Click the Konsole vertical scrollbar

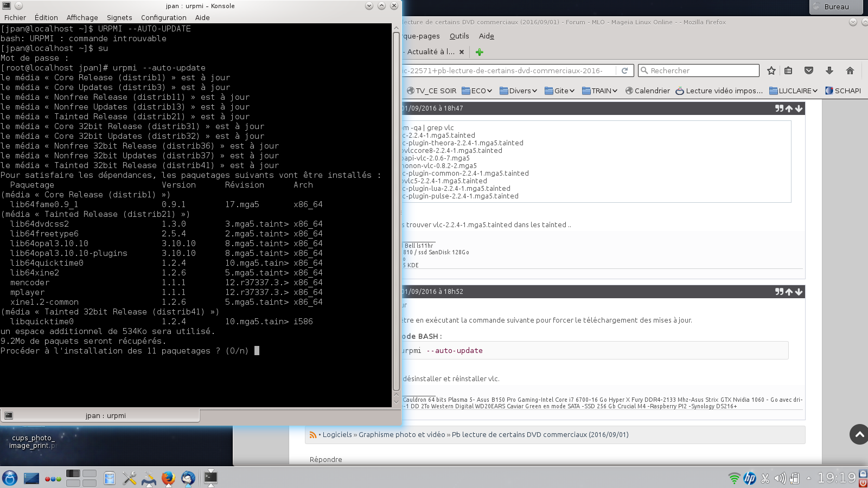click(396, 211)
